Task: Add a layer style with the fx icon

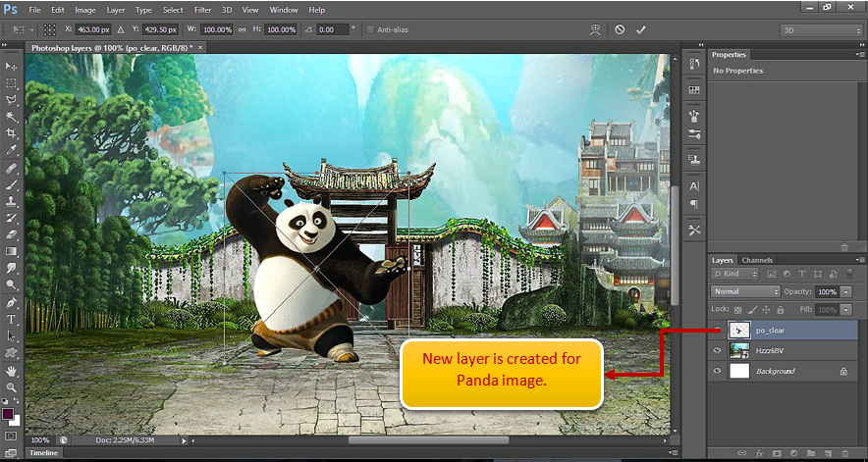Action: point(760,452)
